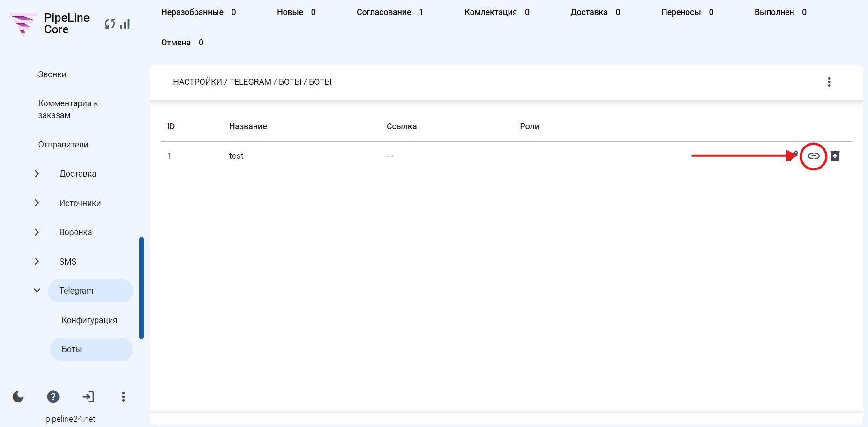The image size is (868, 427).
Task: Toggle dark mode moon icon
Action: (x=18, y=397)
